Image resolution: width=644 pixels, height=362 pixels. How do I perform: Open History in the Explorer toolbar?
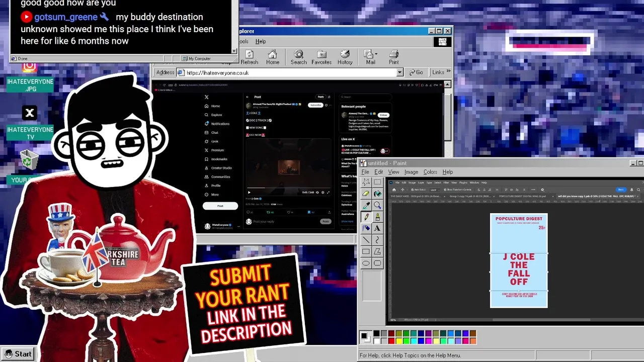coord(345,57)
